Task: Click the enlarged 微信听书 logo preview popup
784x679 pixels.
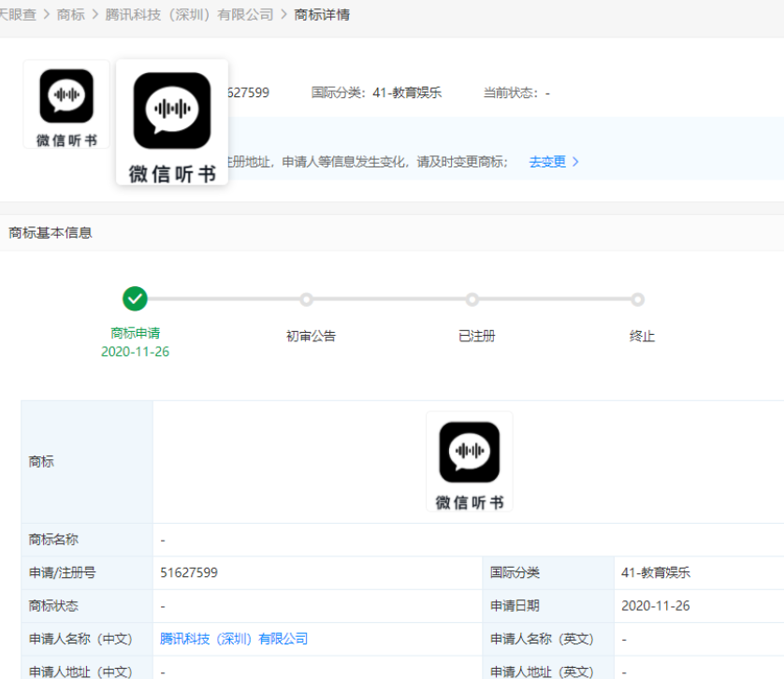Action: tap(172, 122)
